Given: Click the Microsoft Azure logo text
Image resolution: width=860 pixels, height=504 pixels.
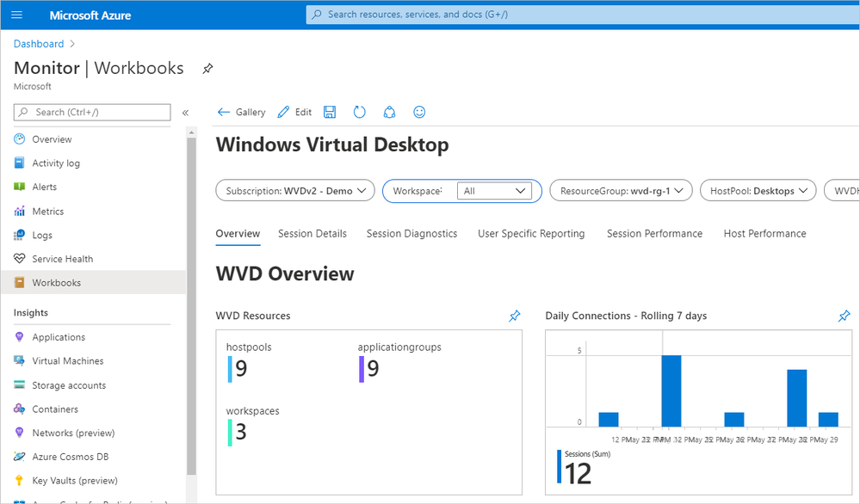Looking at the screenshot, I should [x=90, y=15].
